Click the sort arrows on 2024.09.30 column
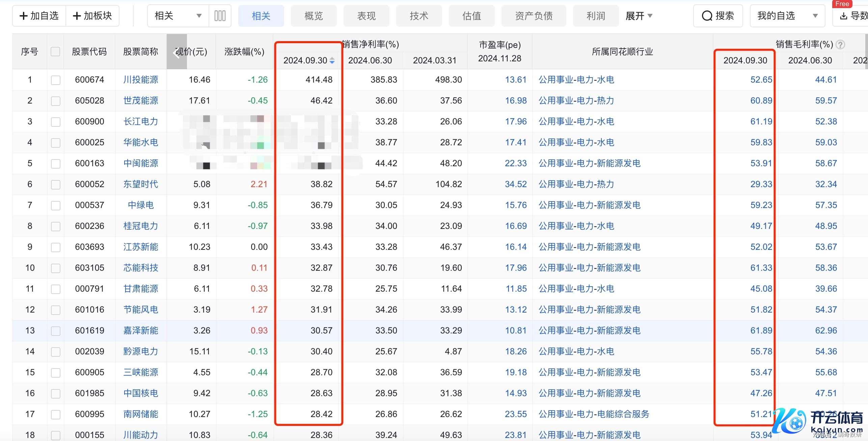This screenshot has width=868, height=441. point(332,60)
